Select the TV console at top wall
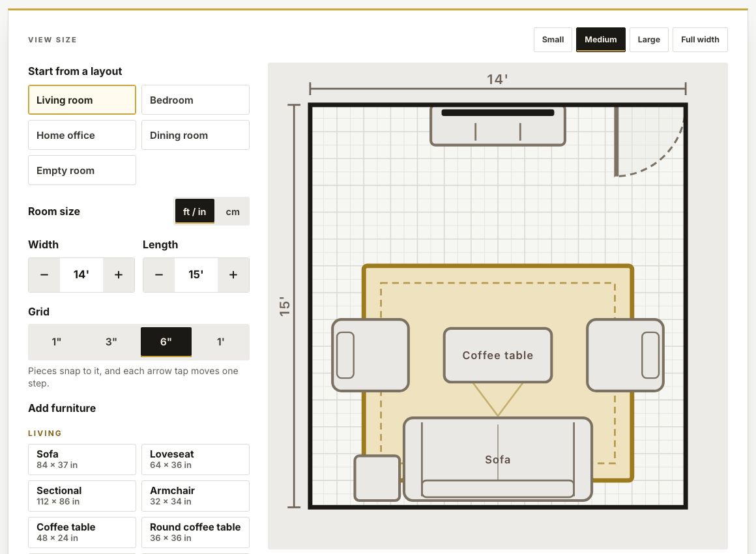The width and height of the screenshot is (756, 554). (497, 126)
